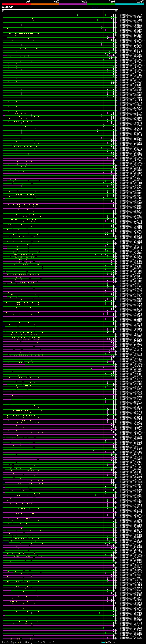Select hit label UniRef100_Q2JSH5
Image resolution: width=146 pixels, height=644 pixels.
click(131, 17)
